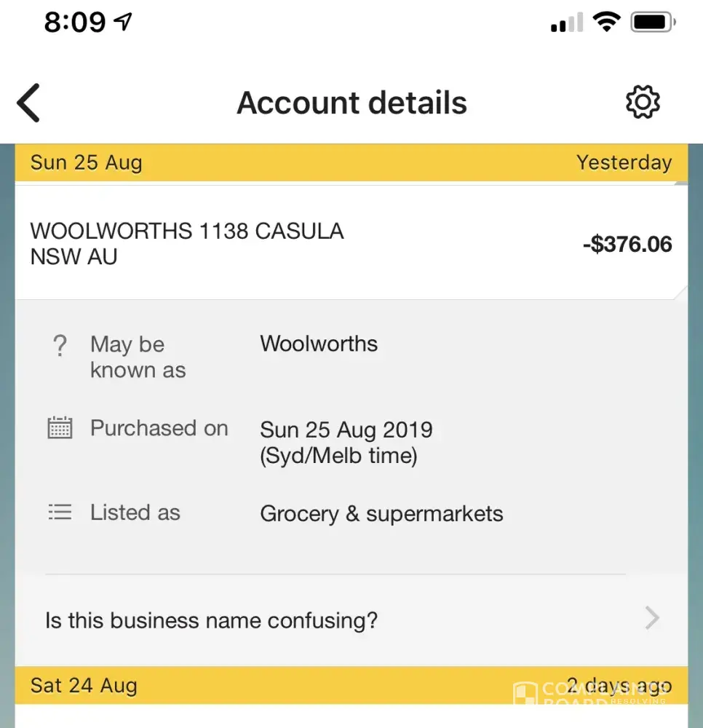Tap the list icon beside Listed as
703x728 pixels.
tap(60, 513)
